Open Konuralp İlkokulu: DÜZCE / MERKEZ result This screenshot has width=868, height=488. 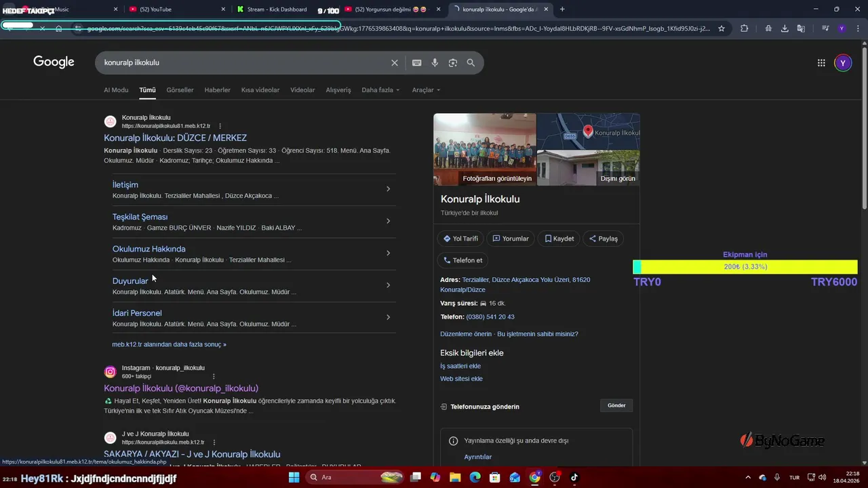[x=175, y=138]
